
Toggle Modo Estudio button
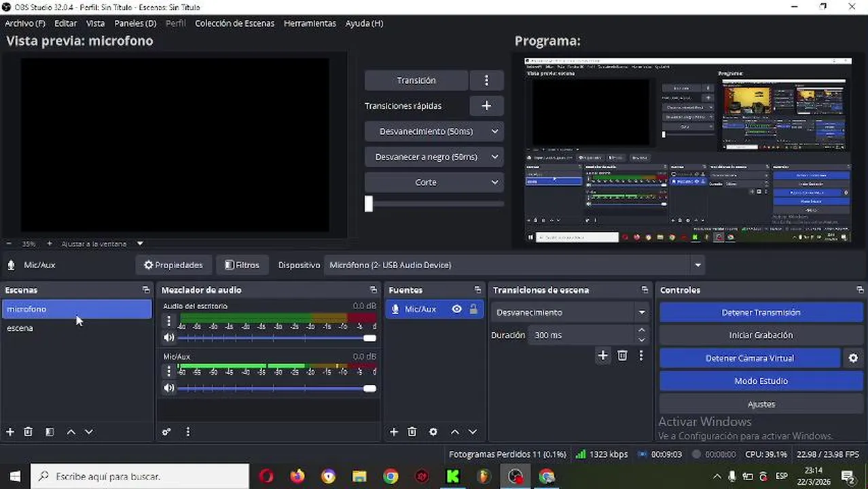click(x=761, y=381)
